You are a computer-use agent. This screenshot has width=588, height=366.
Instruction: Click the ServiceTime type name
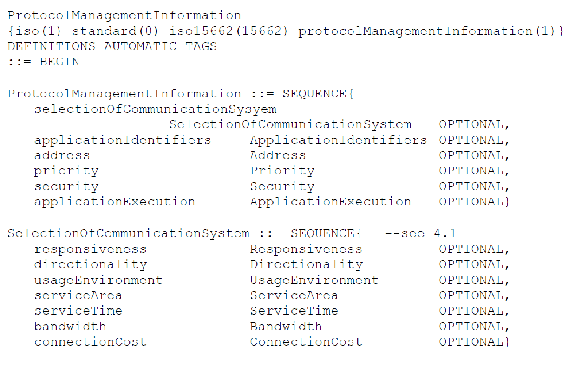coord(294,311)
